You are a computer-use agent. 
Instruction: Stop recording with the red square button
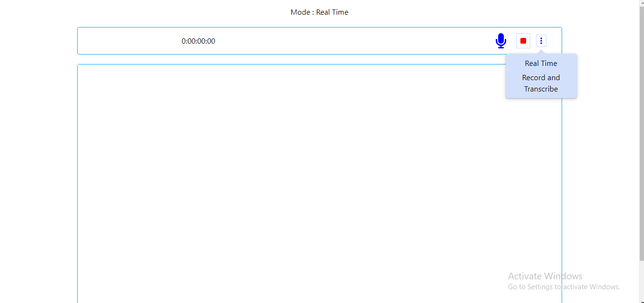pos(523,41)
